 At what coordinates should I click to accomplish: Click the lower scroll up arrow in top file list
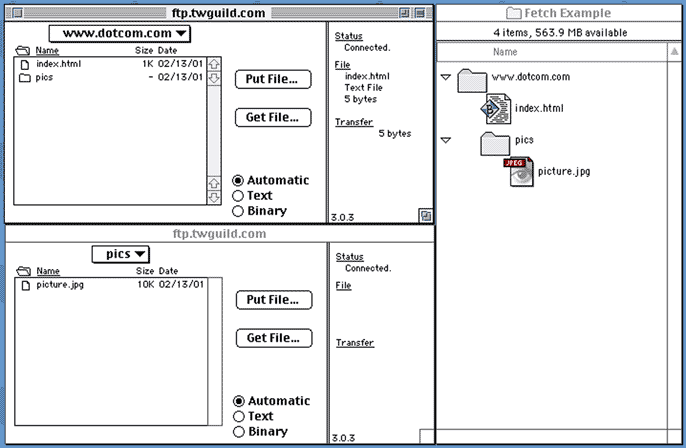(x=214, y=183)
